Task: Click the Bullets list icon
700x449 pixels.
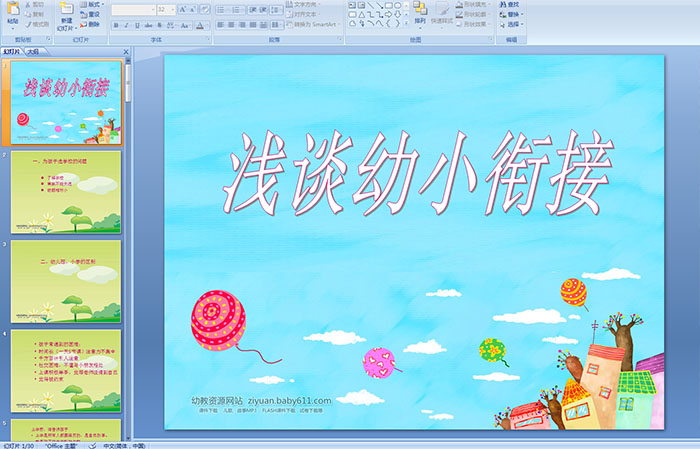Action: tap(222, 9)
